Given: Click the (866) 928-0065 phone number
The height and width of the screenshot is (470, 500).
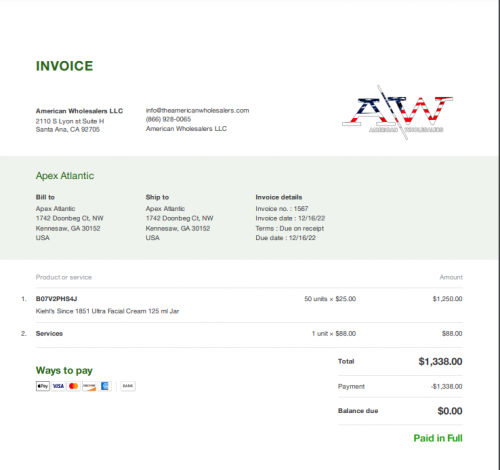Looking at the screenshot, I should pyautogui.click(x=168, y=119).
